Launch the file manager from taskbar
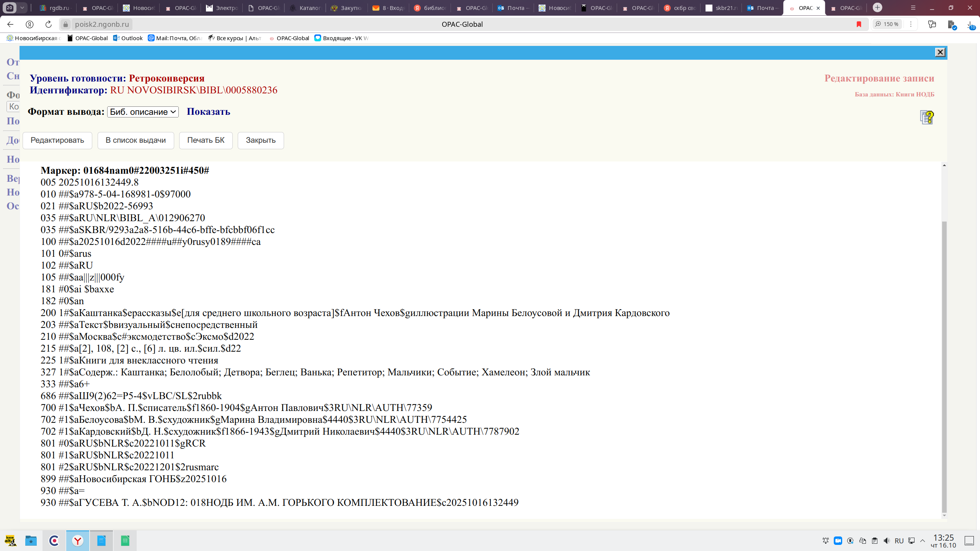The width and height of the screenshot is (980, 551). pos(31,541)
